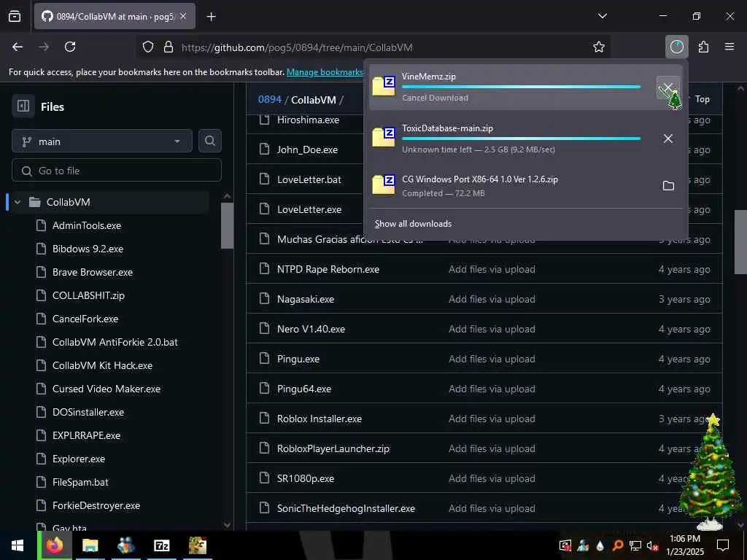Open File Explorer from the taskbar
Viewport: 747px width, 560px height.
(90, 545)
